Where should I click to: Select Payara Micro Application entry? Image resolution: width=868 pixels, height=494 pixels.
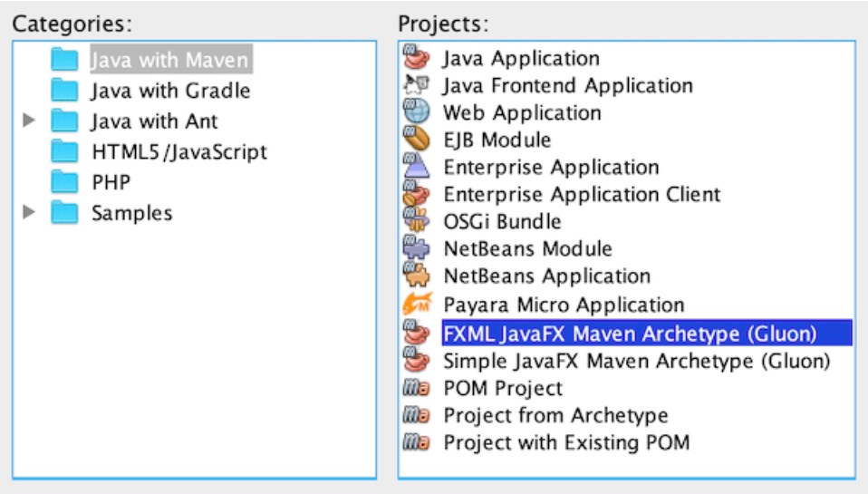[564, 305]
